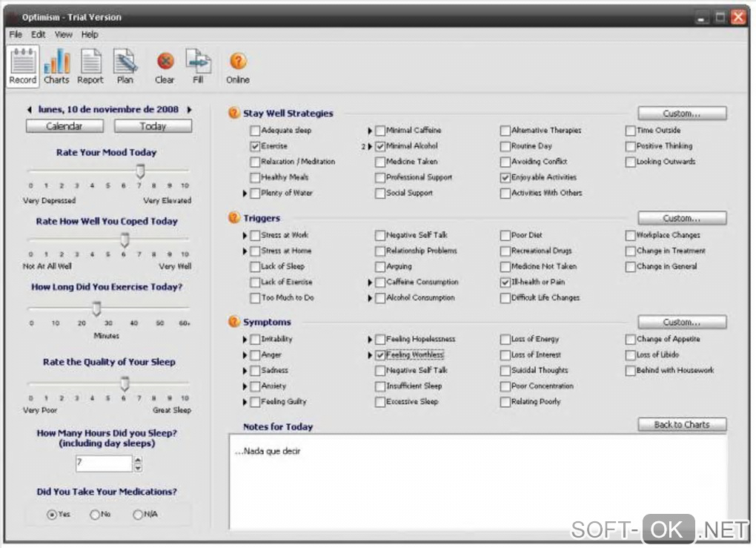The height and width of the screenshot is (548, 756).
Task: Open the File menu
Action: tap(16, 34)
